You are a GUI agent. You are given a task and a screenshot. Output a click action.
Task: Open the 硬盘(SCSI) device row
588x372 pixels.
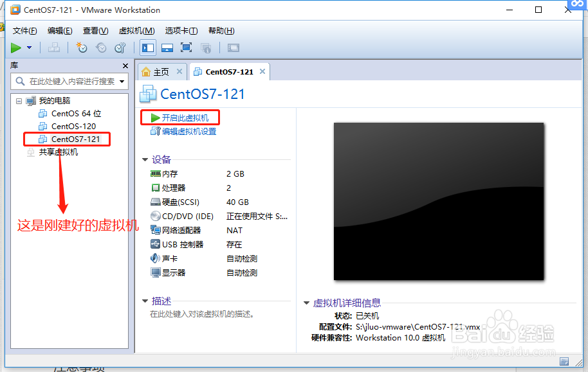coord(220,202)
